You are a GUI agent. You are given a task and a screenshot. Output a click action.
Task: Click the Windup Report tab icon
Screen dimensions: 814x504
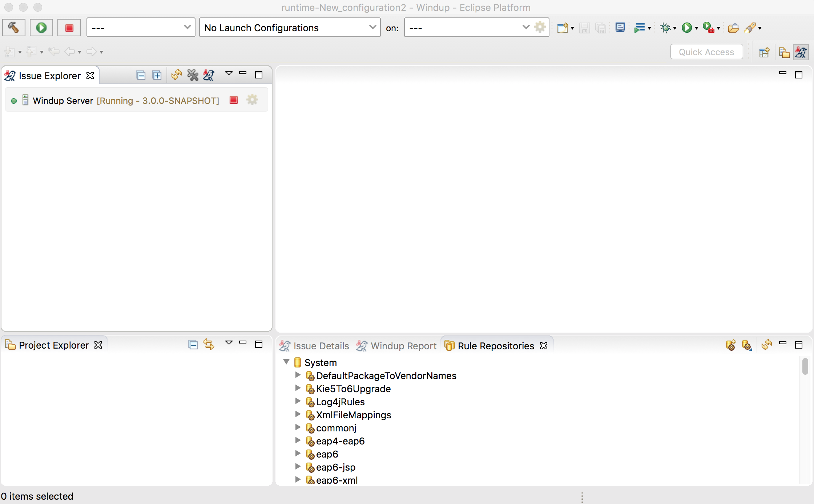pyautogui.click(x=361, y=345)
